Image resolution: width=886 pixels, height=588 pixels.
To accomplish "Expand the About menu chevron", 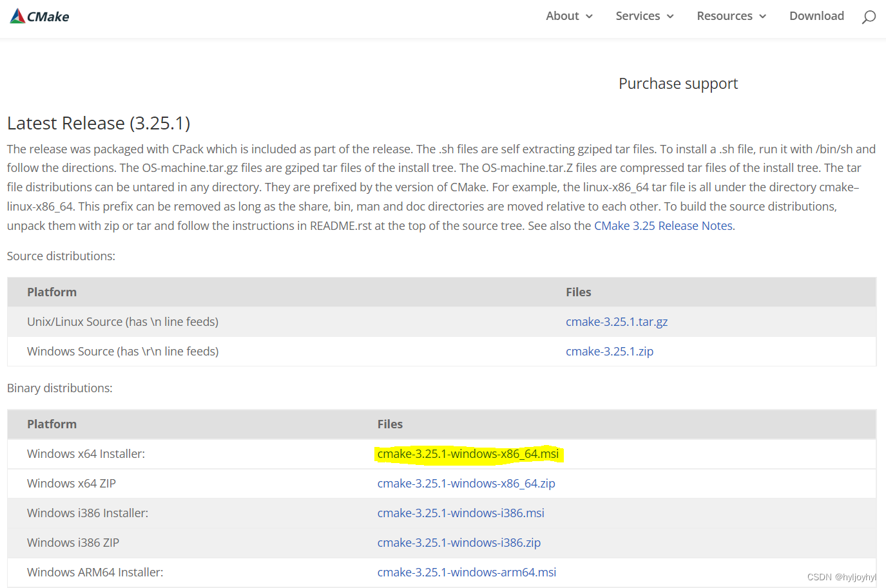I will click(589, 16).
